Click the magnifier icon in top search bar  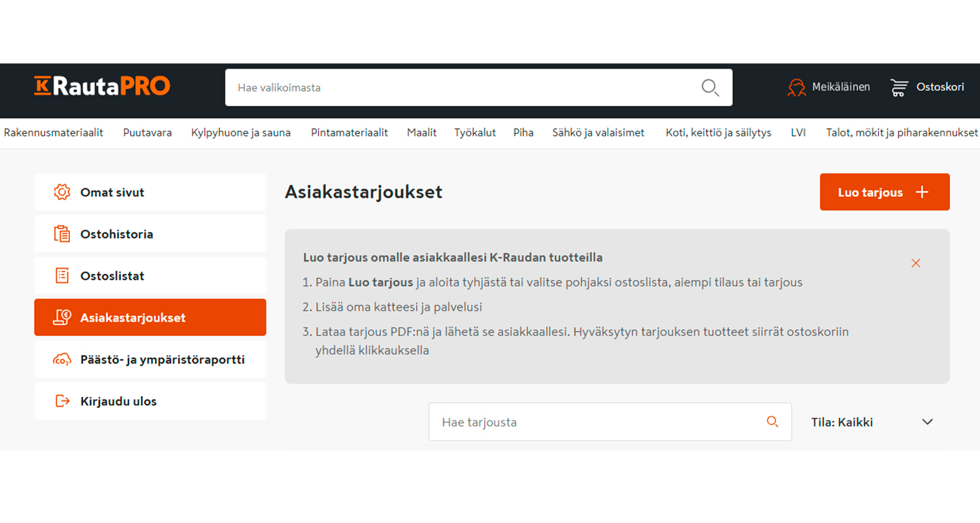click(710, 88)
